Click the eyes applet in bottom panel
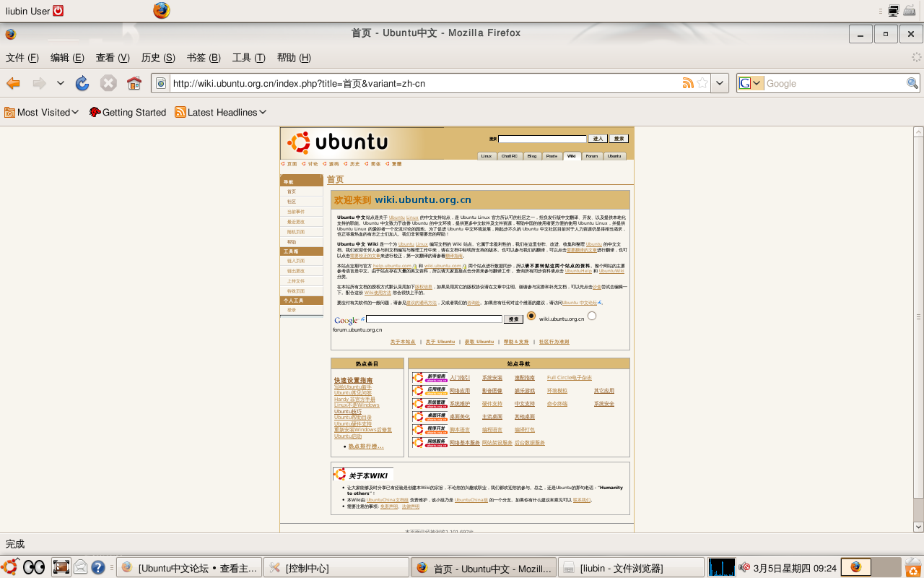 point(34,568)
